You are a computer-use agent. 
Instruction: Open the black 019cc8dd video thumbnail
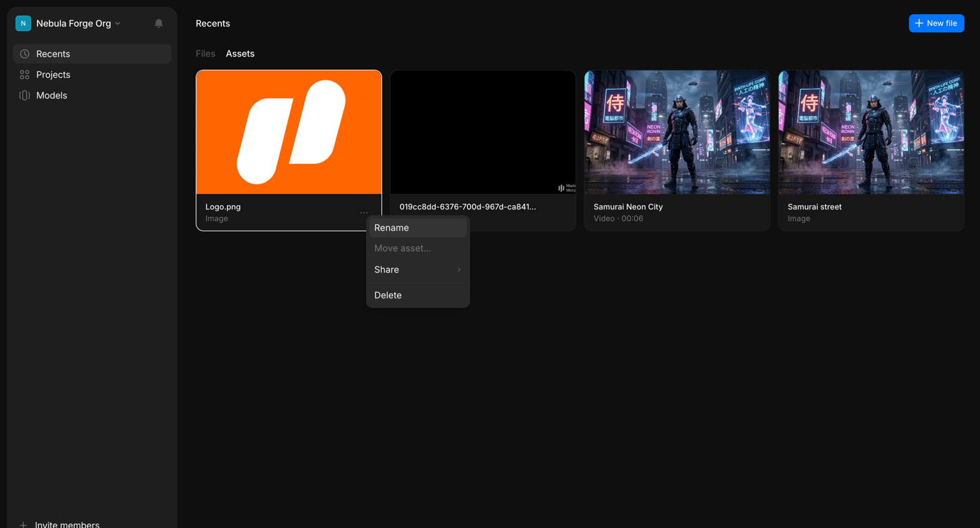point(483,132)
